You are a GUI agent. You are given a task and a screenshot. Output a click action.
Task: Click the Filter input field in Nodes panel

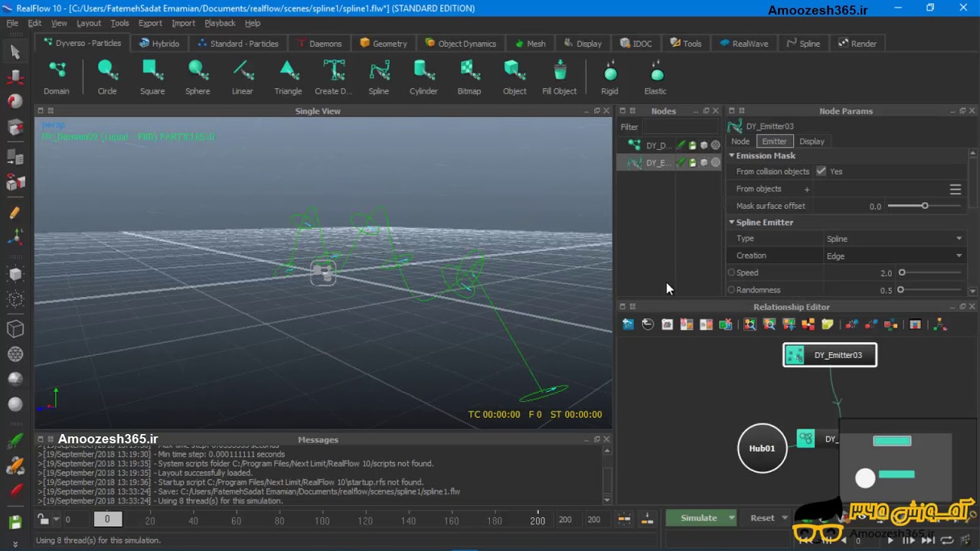coord(680,127)
